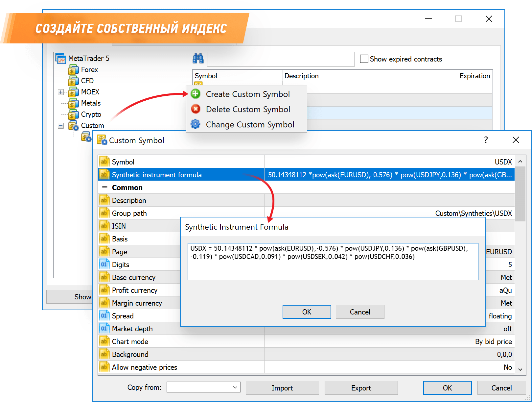Click inside the synthetic formula text box
Image resolution: width=532 pixels, height=402 pixels.
click(333, 266)
